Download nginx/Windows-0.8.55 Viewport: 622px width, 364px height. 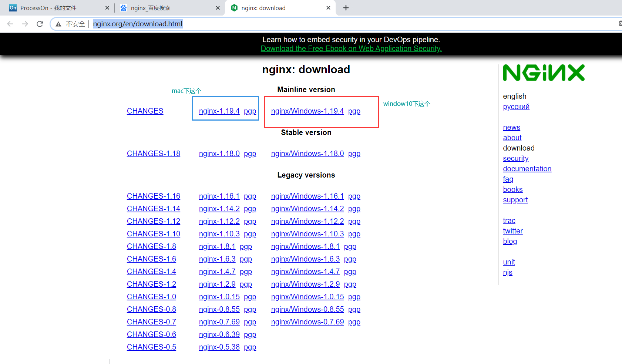(x=307, y=309)
